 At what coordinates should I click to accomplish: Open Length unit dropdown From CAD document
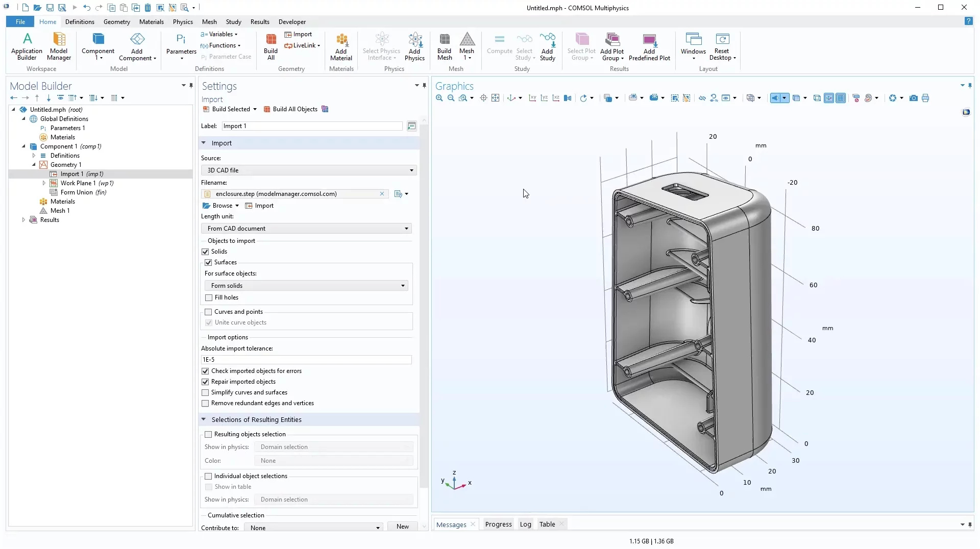tap(306, 229)
